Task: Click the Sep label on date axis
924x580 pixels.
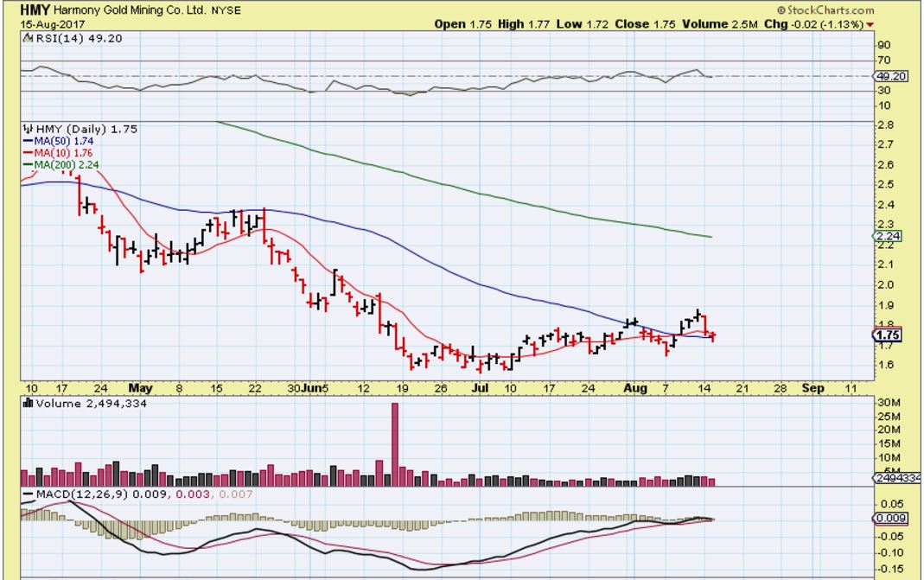Action: (x=812, y=388)
